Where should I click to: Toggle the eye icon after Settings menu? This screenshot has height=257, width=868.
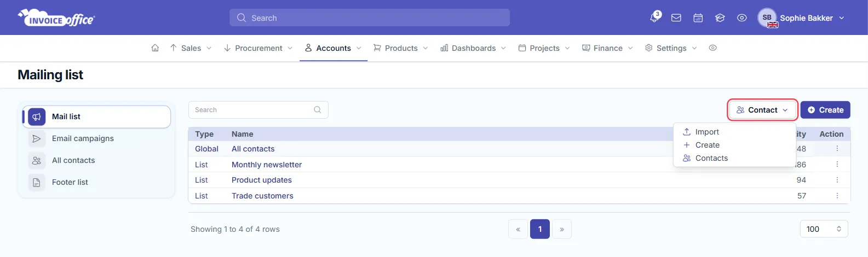[712, 48]
